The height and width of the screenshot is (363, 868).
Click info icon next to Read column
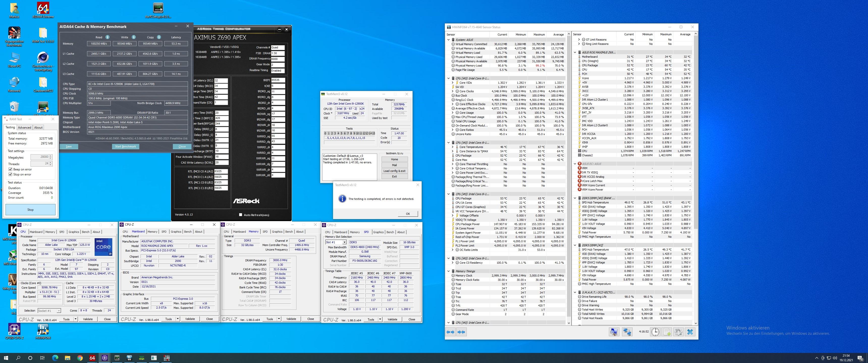[107, 37]
